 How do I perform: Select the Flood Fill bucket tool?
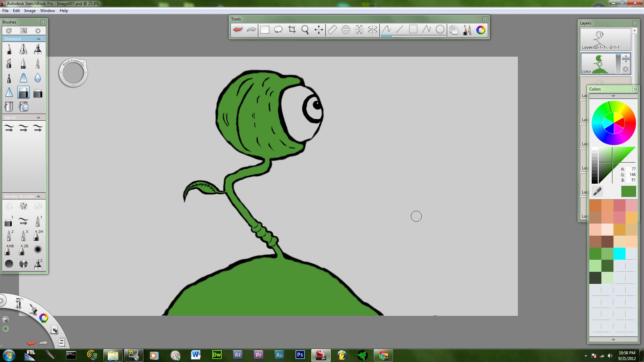pyautogui.click(x=9, y=107)
